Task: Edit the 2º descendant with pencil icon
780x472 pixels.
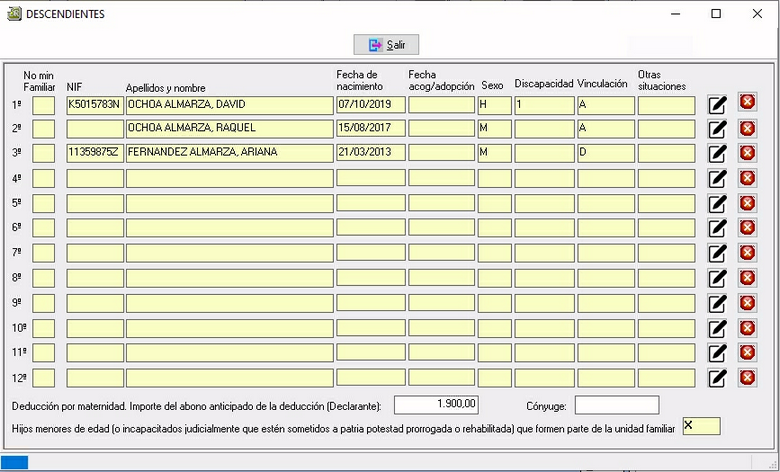Action: coord(717,129)
